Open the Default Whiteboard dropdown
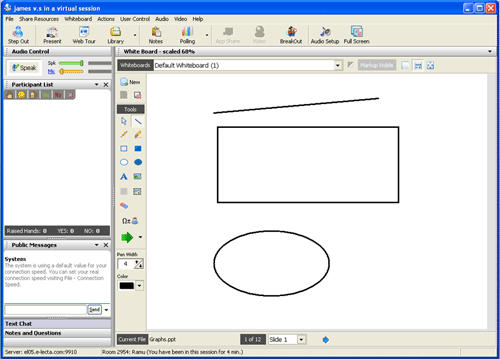 click(338, 65)
